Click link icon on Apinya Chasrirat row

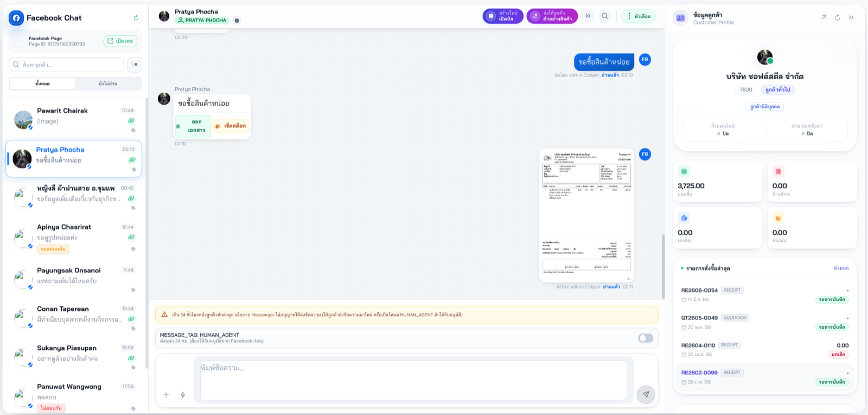pos(131,237)
